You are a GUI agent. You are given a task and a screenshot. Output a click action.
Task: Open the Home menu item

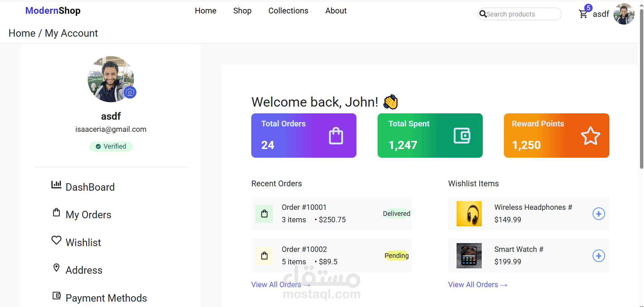206,11
